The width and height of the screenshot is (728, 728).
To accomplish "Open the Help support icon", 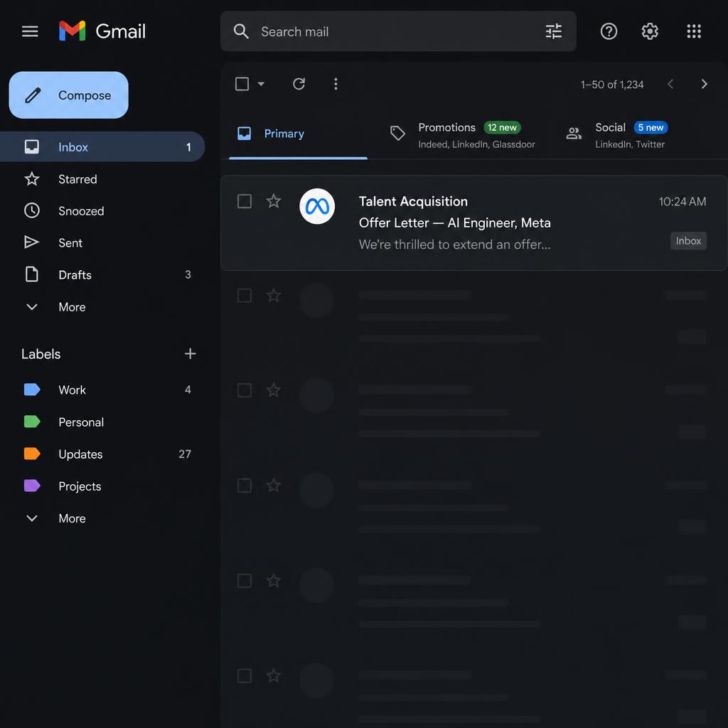I will point(609,31).
